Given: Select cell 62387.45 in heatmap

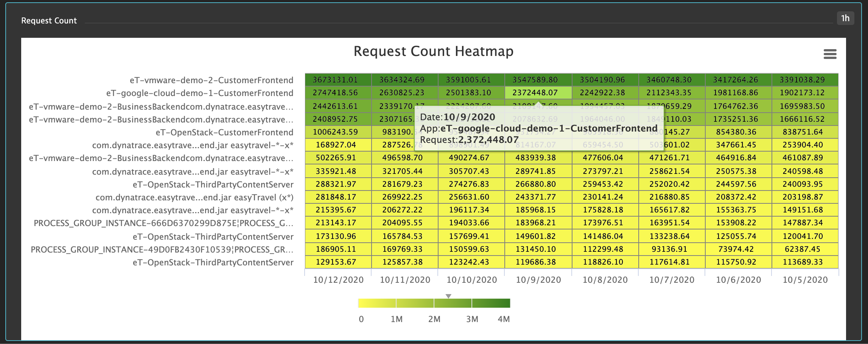Looking at the screenshot, I should (805, 249).
